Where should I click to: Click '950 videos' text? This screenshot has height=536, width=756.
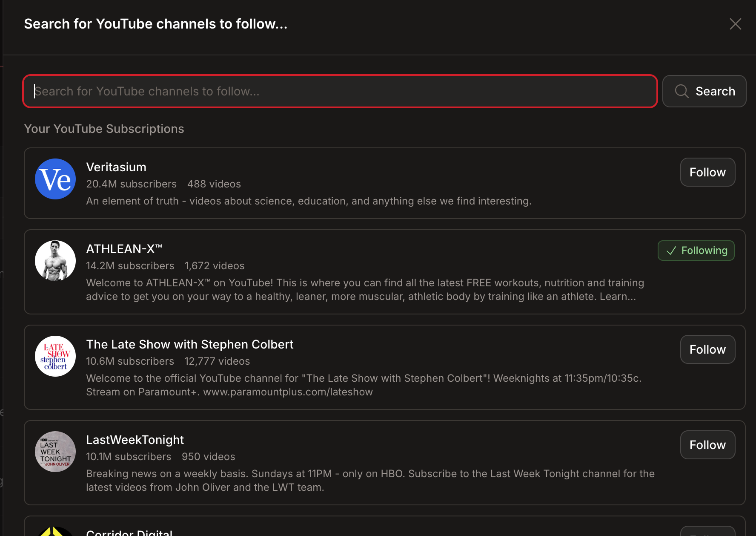coord(209,457)
